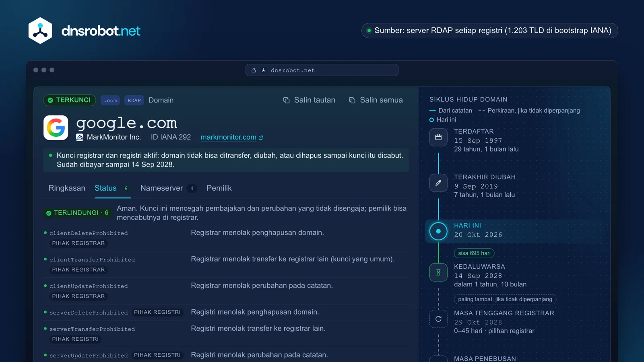This screenshot has height=362, width=644.
Task: Click the refresh icon for Masa Tenggang Registrar
Action: [438, 319]
